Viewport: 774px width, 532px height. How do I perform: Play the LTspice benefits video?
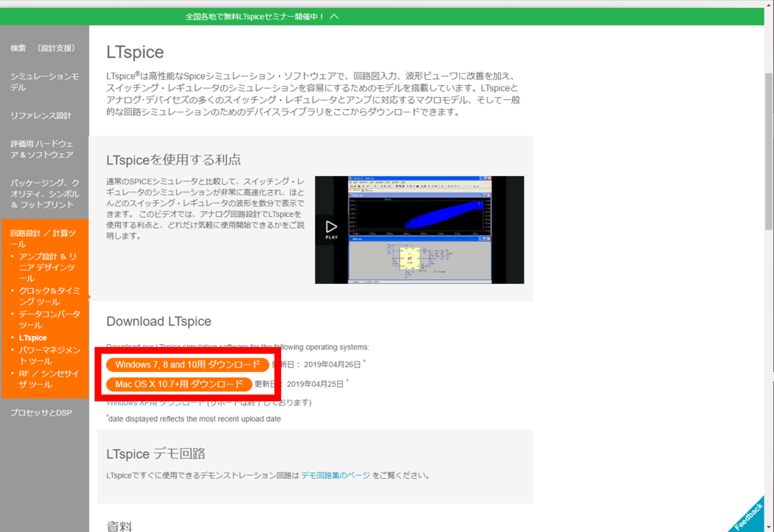[331, 230]
